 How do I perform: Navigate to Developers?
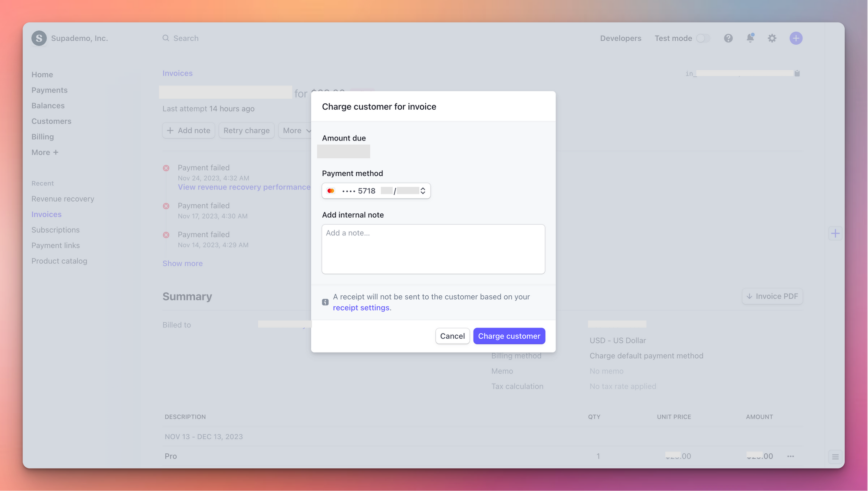pos(621,38)
